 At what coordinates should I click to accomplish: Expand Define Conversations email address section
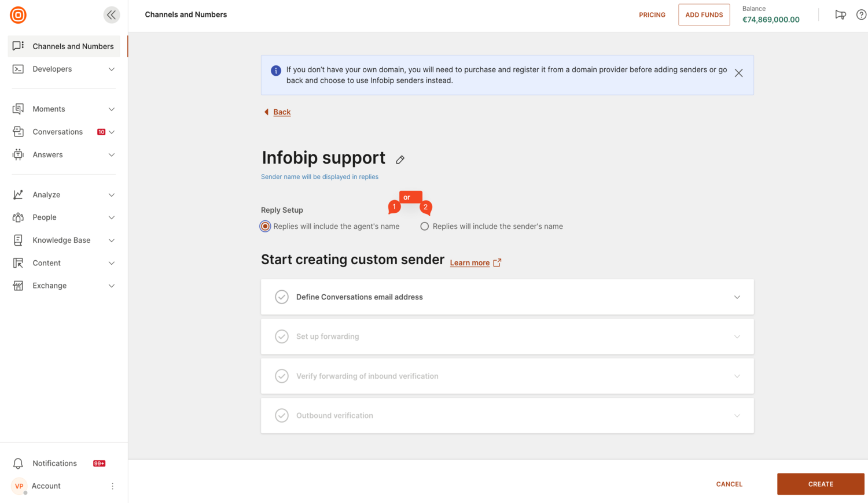pos(737,297)
